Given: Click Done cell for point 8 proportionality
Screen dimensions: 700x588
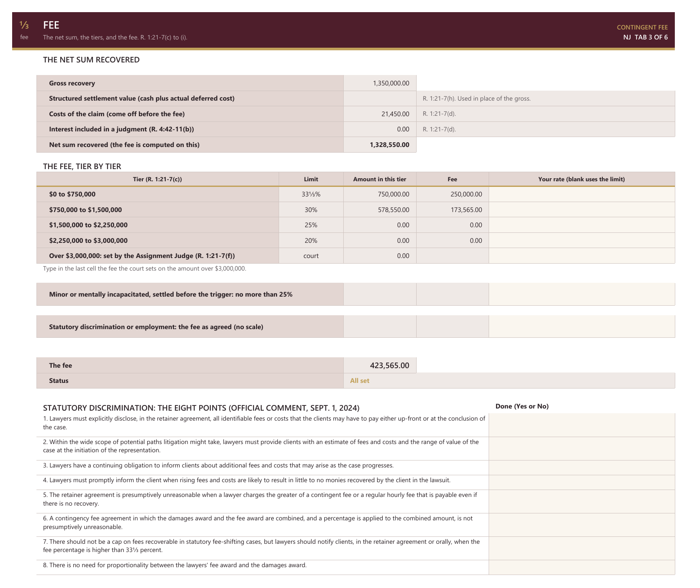Looking at the screenshot, I should point(582,567).
